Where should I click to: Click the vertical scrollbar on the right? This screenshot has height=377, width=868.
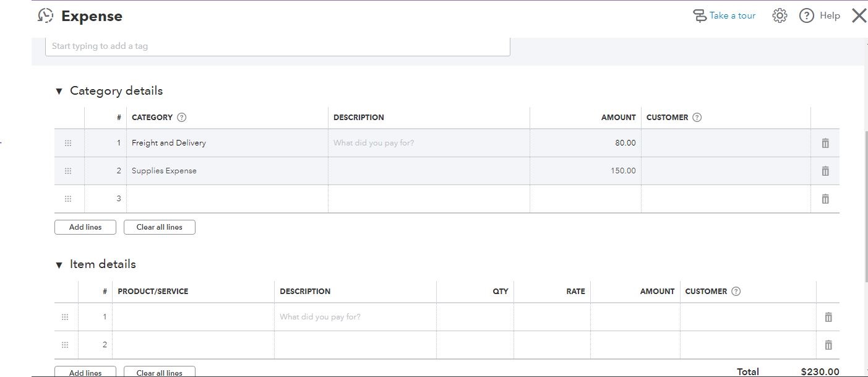click(x=866, y=204)
